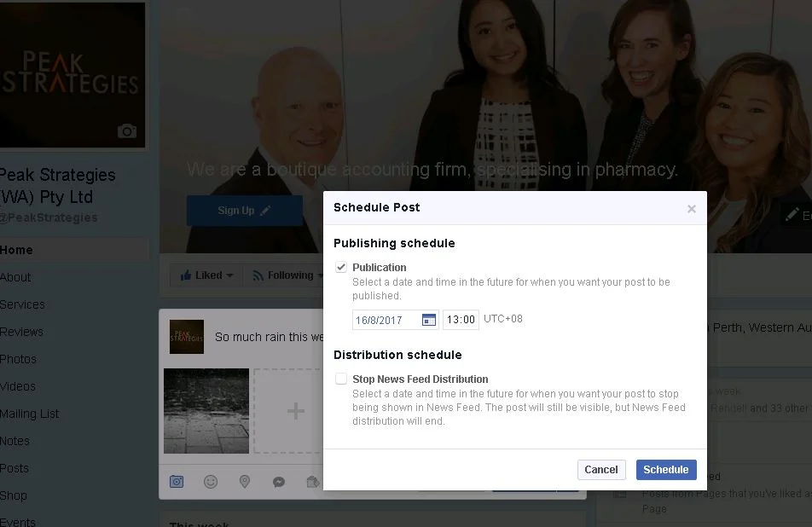Click the photo/video icon in the post composer
812x527 pixels.
pos(177,482)
